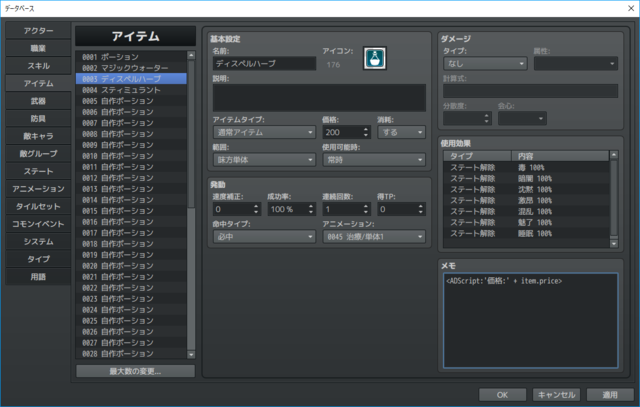Click the 使用効果 list scroll-down arrow
This screenshot has height=407, width=640.
[613, 244]
